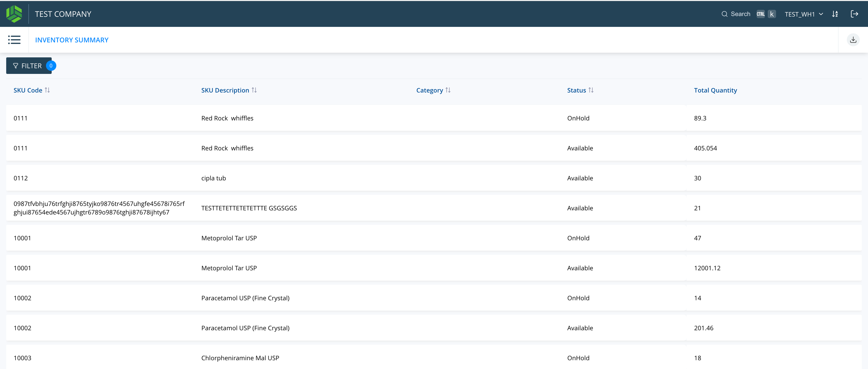The image size is (868, 369).
Task: Click the K key hint badge
Action: [772, 14]
